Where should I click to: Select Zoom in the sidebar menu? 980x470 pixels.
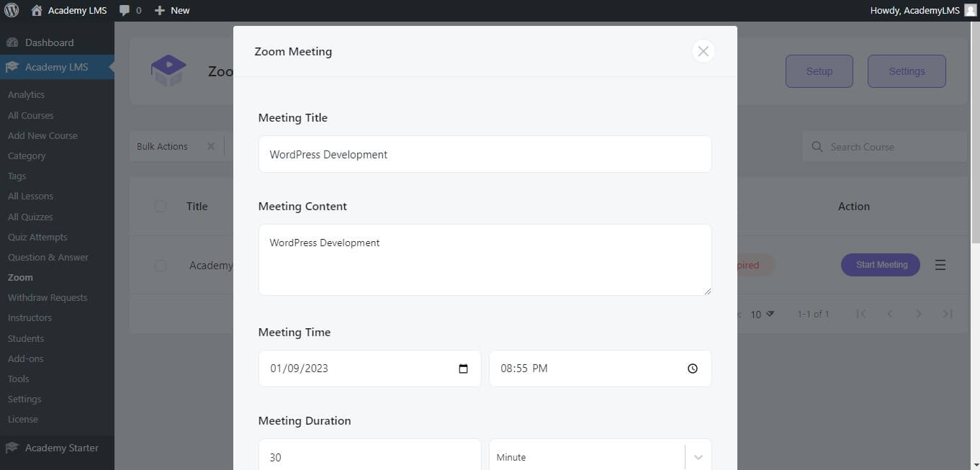click(x=20, y=277)
